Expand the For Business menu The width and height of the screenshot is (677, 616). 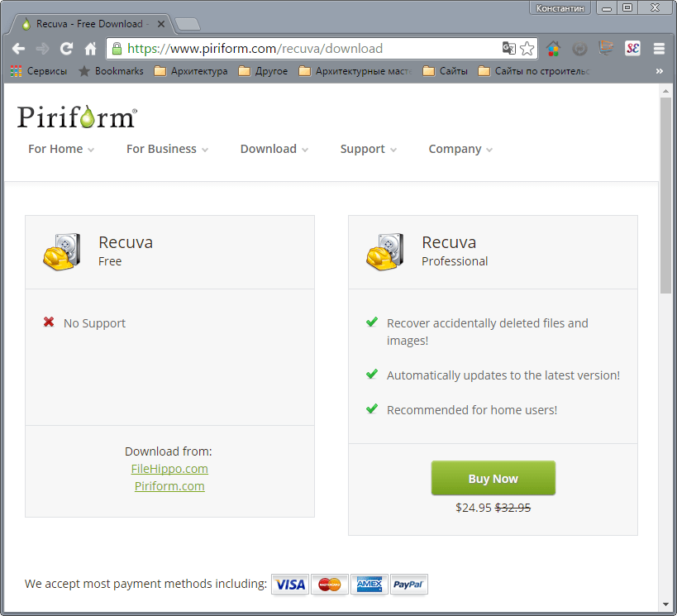pyautogui.click(x=167, y=149)
